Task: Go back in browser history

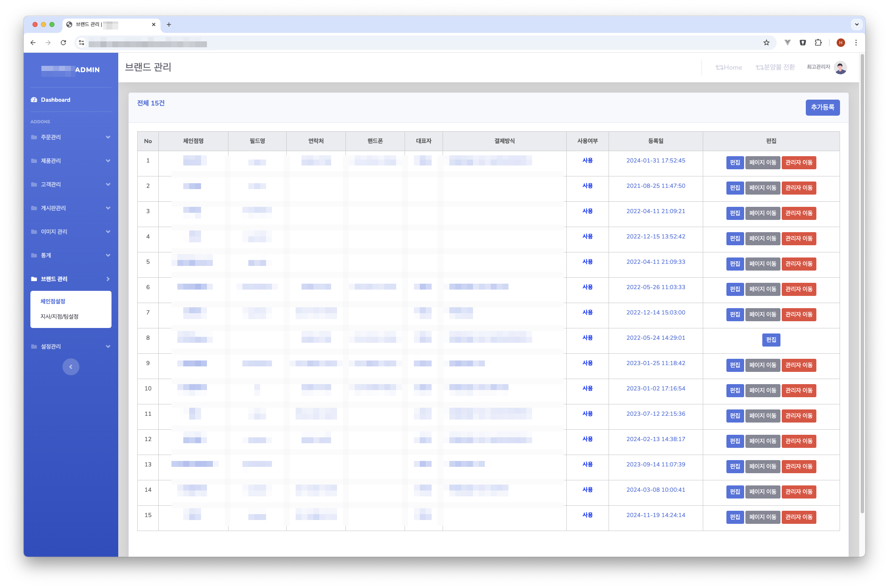Action: 33,43
